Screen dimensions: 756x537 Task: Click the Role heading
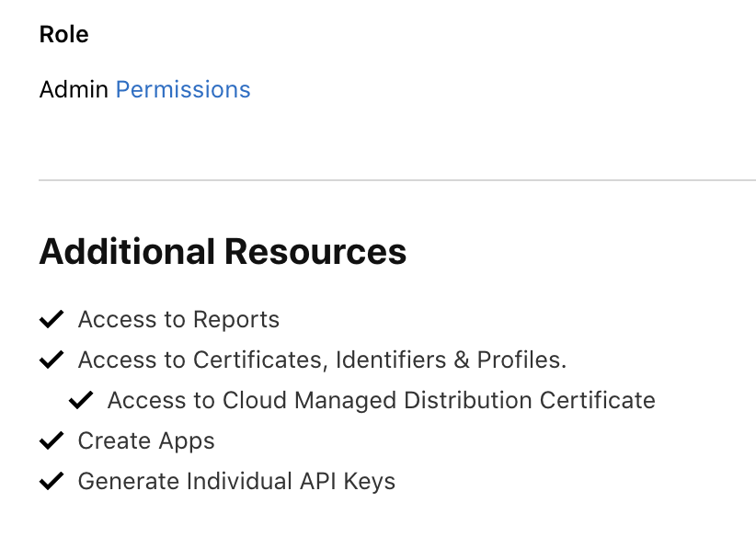64,35
